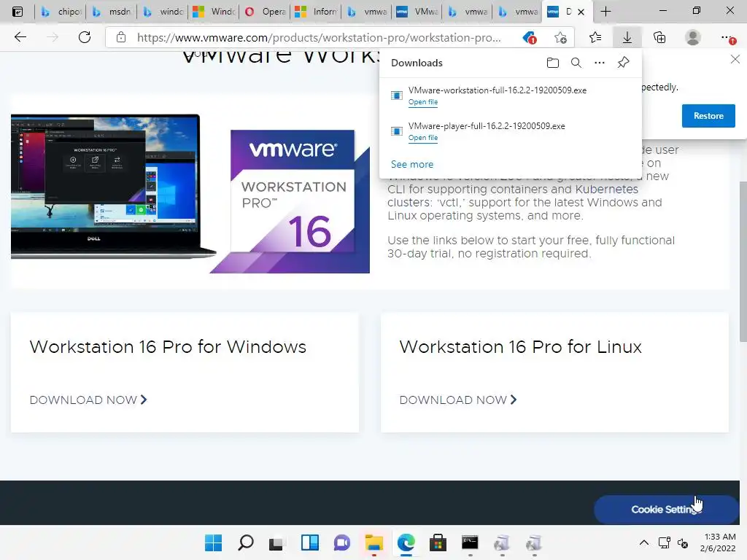Click the VMware Workstation Pro 16 box image
Screen dimensions: 747x560
click(x=290, y=201)
